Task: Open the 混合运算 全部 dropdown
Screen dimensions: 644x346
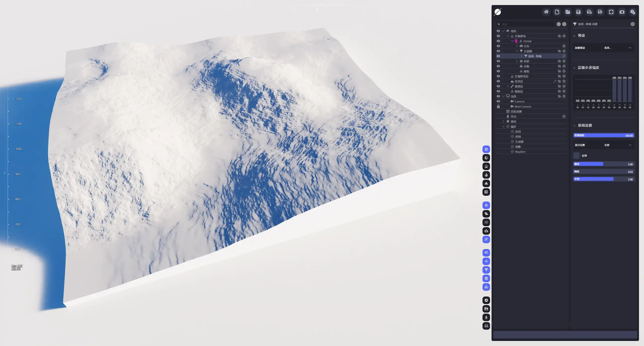Action: pos(618,145)
